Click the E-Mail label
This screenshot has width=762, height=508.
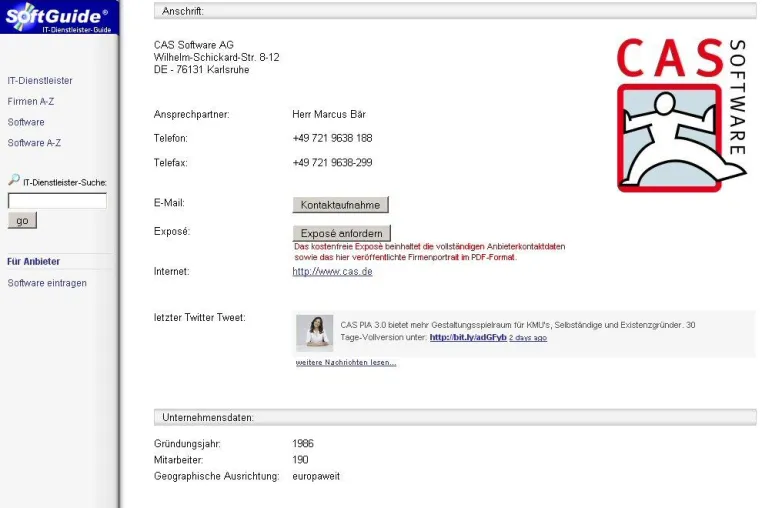click(169, 203)
